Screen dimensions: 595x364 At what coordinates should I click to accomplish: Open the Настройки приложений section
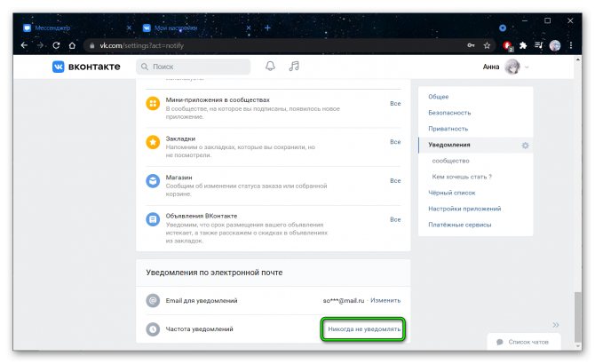click(x=464, y=209)
